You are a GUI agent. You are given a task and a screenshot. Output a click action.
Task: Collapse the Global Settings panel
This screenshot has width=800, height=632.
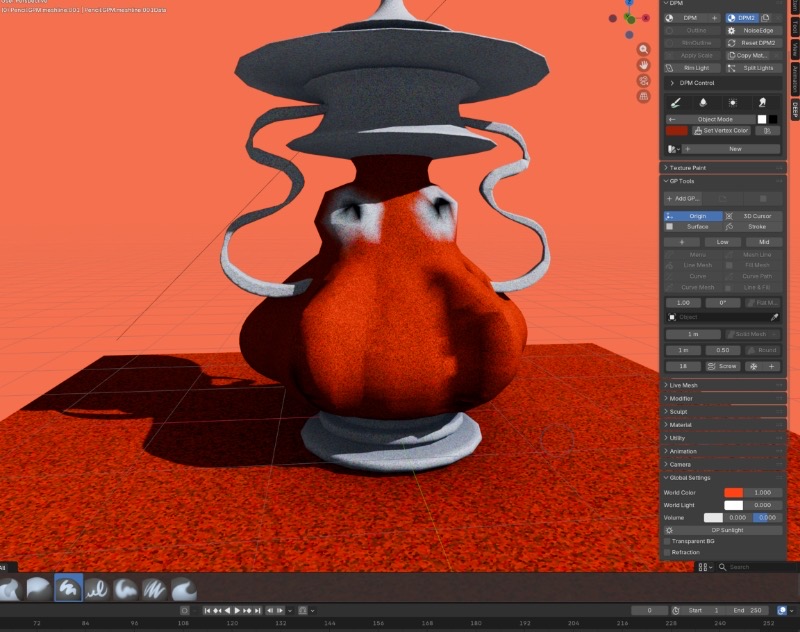point(722,478)
